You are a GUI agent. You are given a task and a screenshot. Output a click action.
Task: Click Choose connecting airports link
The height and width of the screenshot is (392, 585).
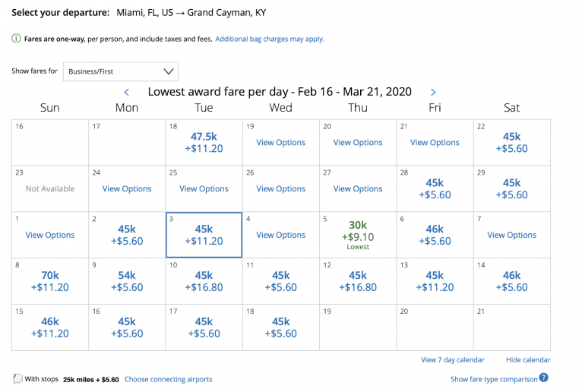[x=168, y=379]
